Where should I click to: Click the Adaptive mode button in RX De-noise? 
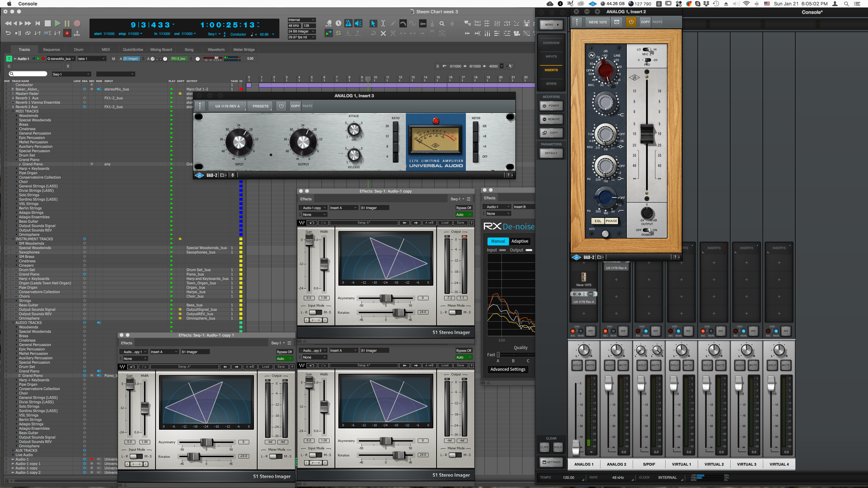click(x=520, y=241)
